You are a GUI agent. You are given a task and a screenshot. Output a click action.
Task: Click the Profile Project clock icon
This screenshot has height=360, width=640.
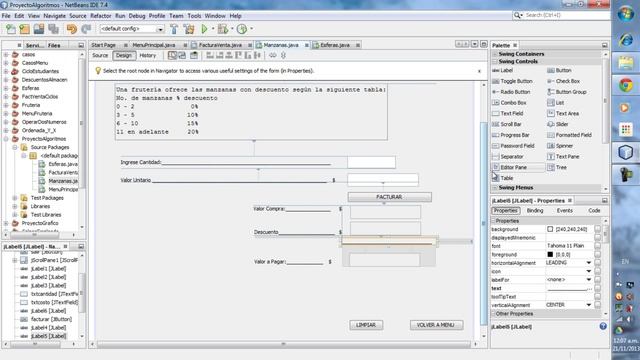point(242,29)
